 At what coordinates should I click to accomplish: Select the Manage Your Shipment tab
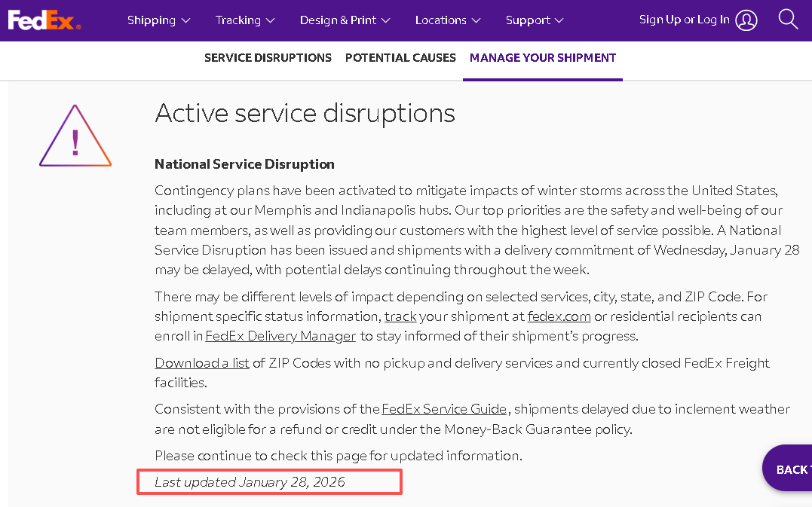543,57
